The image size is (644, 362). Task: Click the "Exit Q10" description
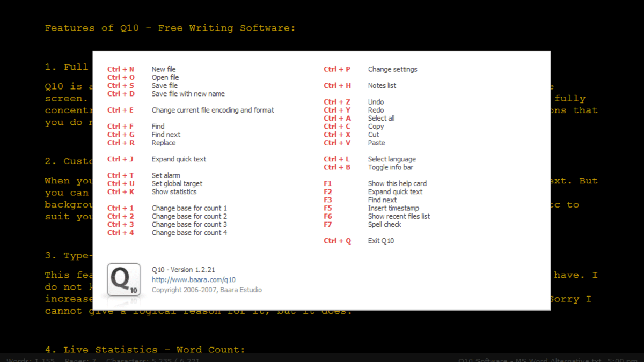click(381, 241)
